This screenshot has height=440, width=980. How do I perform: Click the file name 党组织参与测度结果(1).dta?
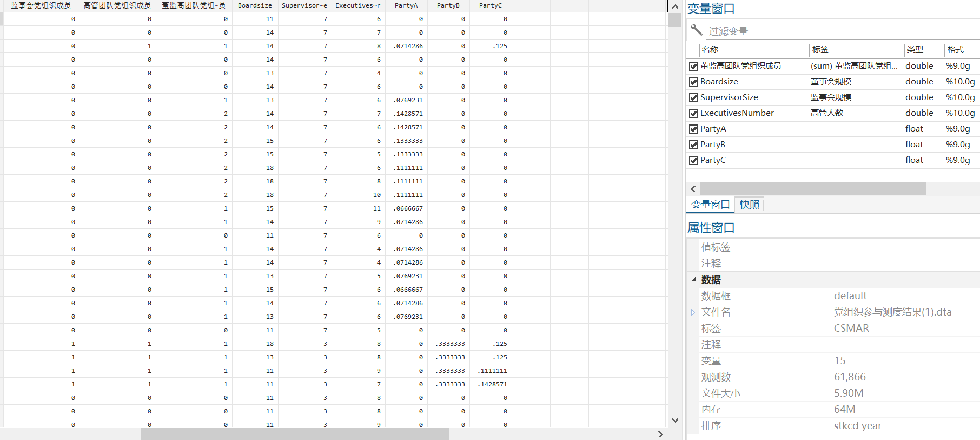click(892, 312)
